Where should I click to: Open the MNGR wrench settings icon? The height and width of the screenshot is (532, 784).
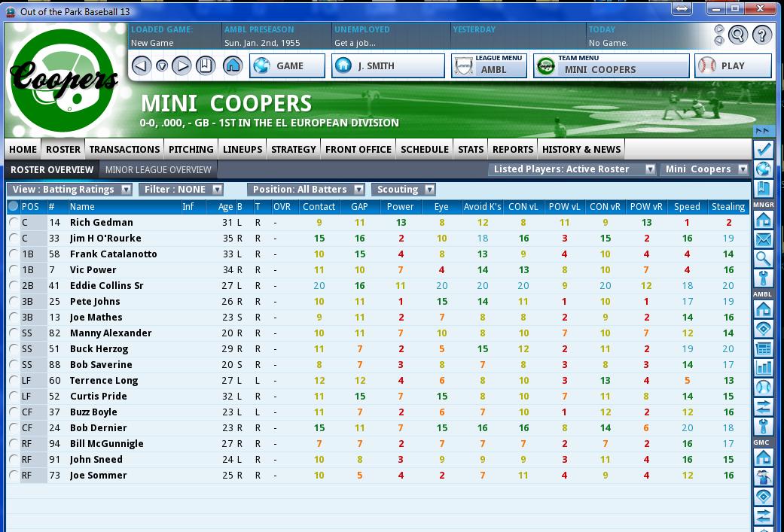click(x=763, y=278)
